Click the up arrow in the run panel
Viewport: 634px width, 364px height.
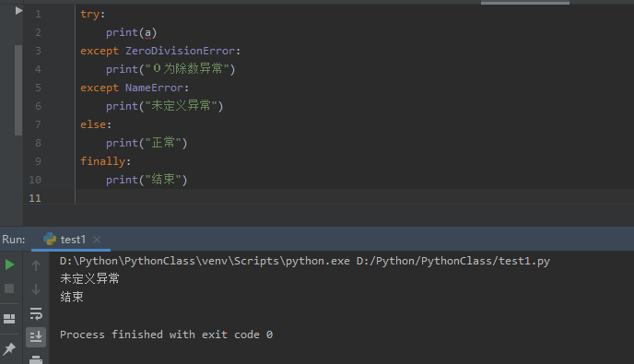[x=36, y=265]
